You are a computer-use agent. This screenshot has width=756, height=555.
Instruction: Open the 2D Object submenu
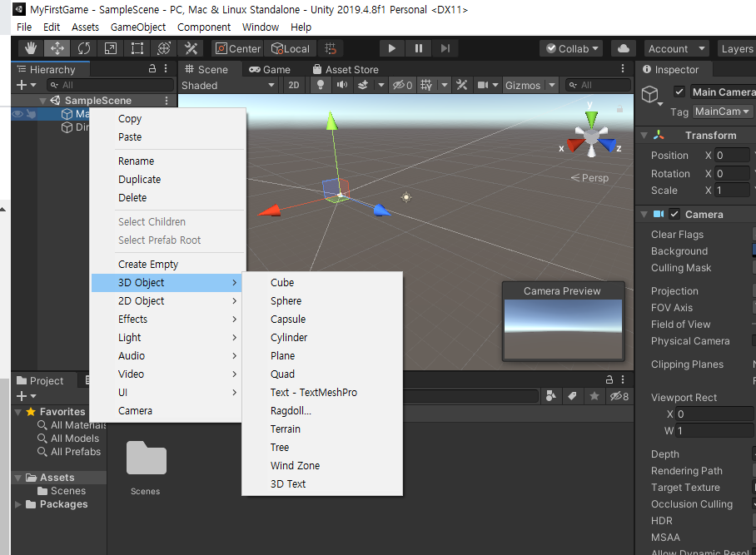(167, 300)
